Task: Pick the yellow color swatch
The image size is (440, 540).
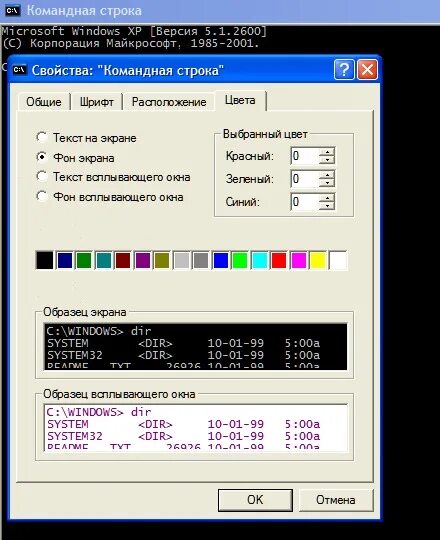Action: [318, 260]
